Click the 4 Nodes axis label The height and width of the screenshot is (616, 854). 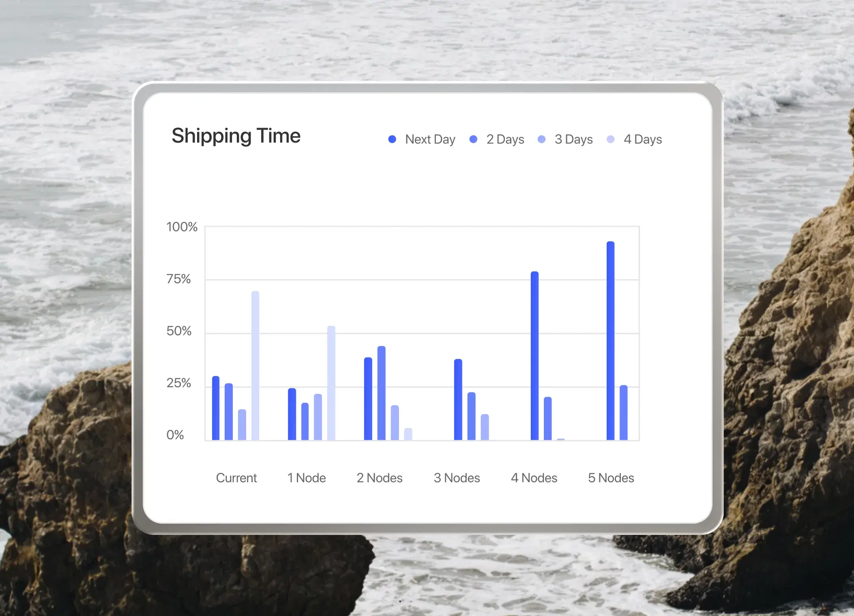(x=534, y=478)
